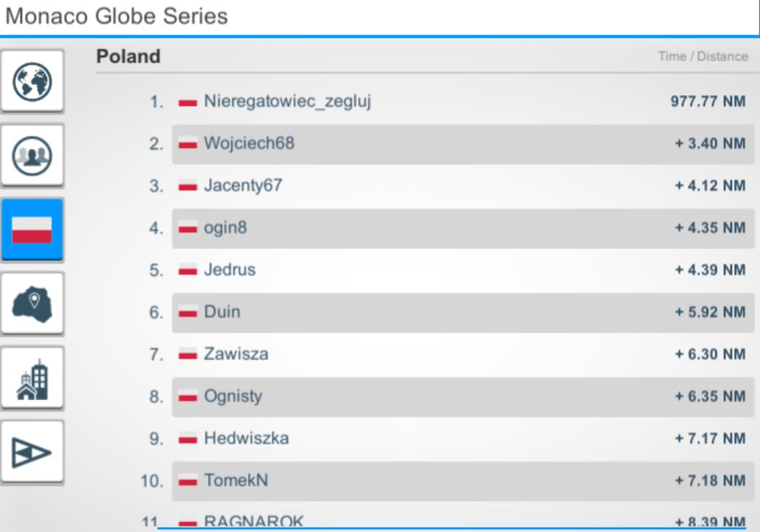Select the TomekN ranking row

(463, 481)
